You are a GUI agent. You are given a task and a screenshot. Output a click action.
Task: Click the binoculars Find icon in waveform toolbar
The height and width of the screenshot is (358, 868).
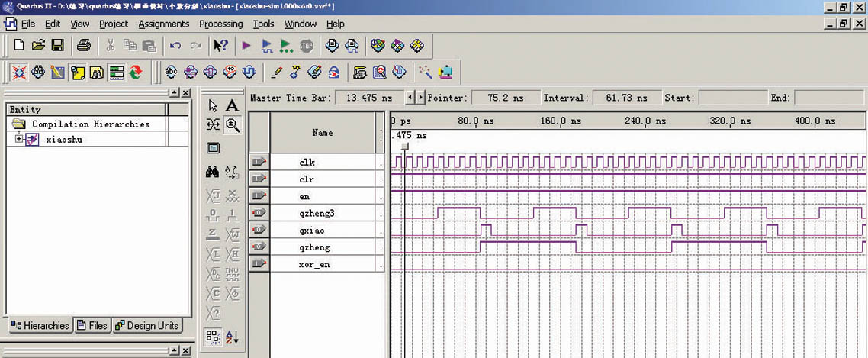[x=213, y=173]
